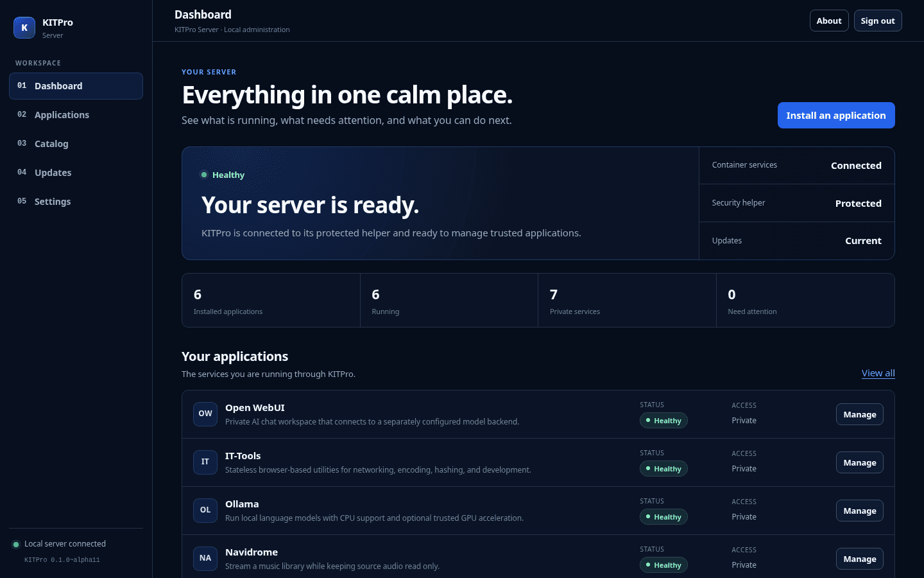Click the Open WebUI application name
924x578 pixels.
tap(255, 408)
